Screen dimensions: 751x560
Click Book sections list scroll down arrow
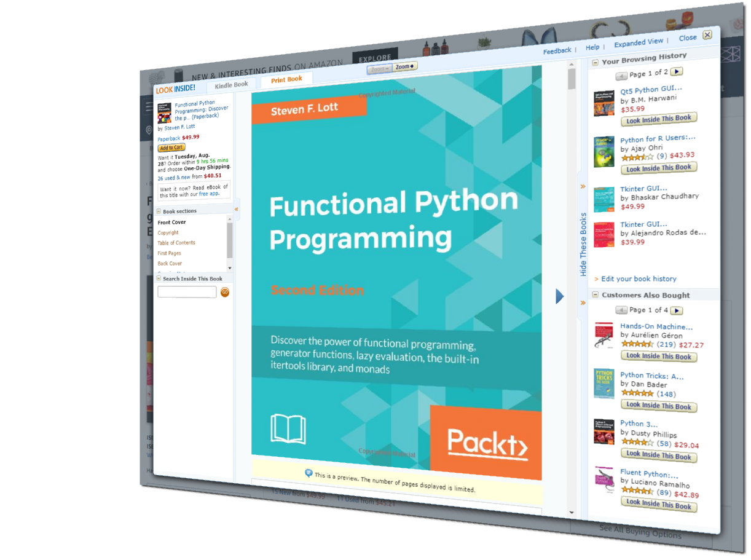click(230, 268)
